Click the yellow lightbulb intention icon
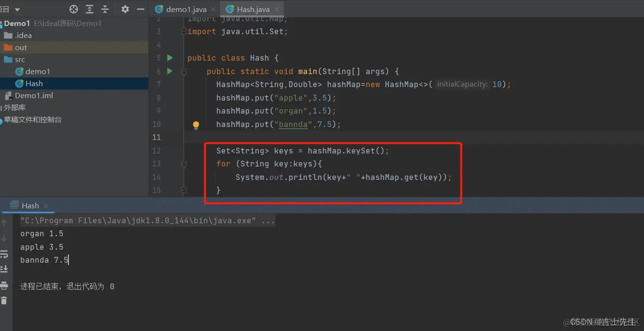Viewport: 644px width, 331px height. click(196, 125)
